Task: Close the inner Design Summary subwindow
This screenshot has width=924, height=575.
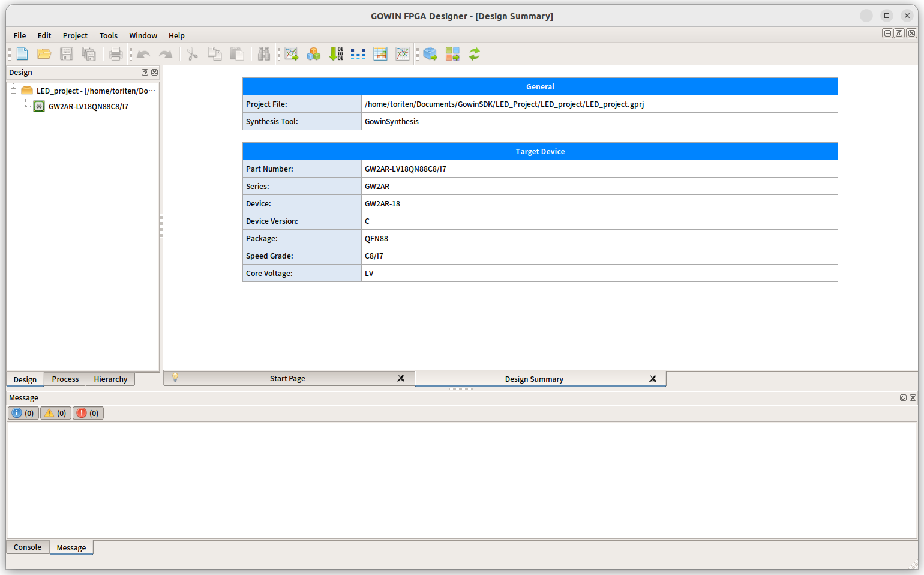Action: (911, 34)
